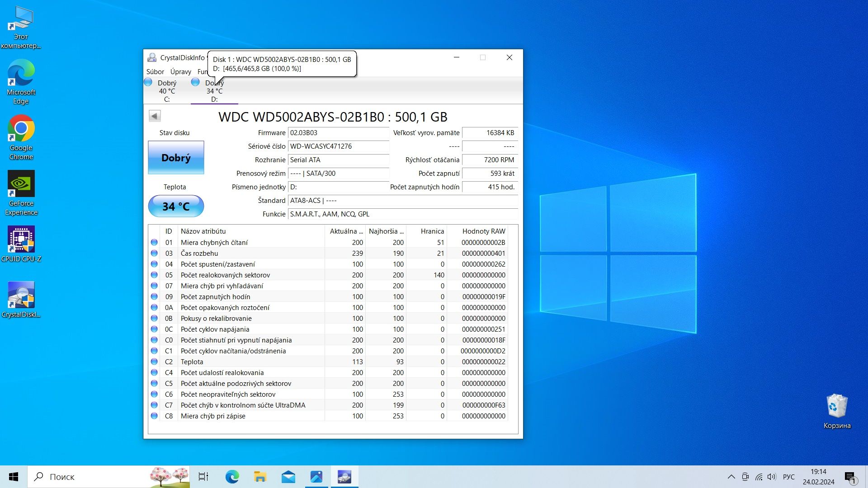Open the Súbor menu
Image resolution: width=868 pixels, height=488 pixels.
tap(155, 71)
